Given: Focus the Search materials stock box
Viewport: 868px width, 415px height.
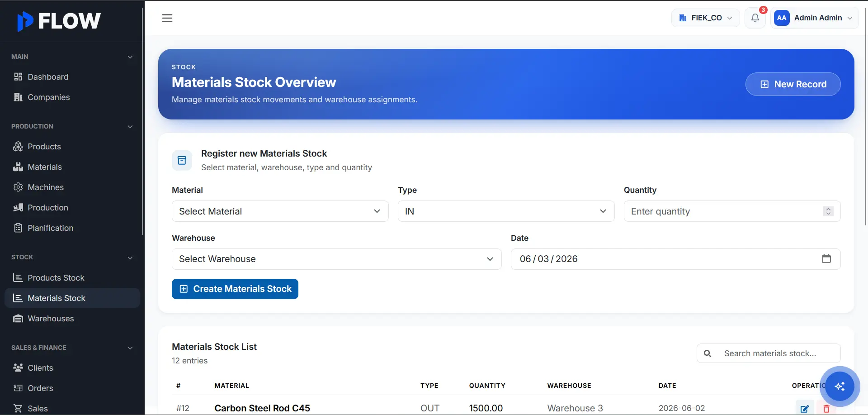Looking at the screenshot, I should 769,353.
